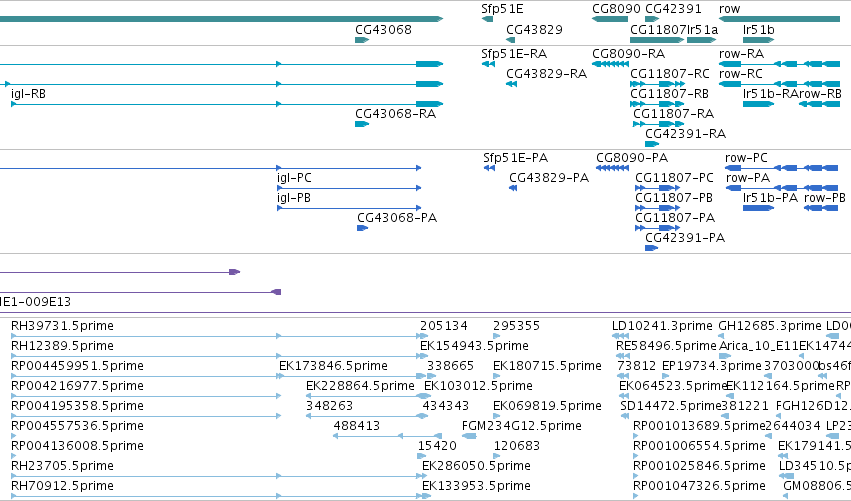Select the igl-PB protein label
Image resolution: width=851 pixels, height=501 pixels.
point(294,198)
